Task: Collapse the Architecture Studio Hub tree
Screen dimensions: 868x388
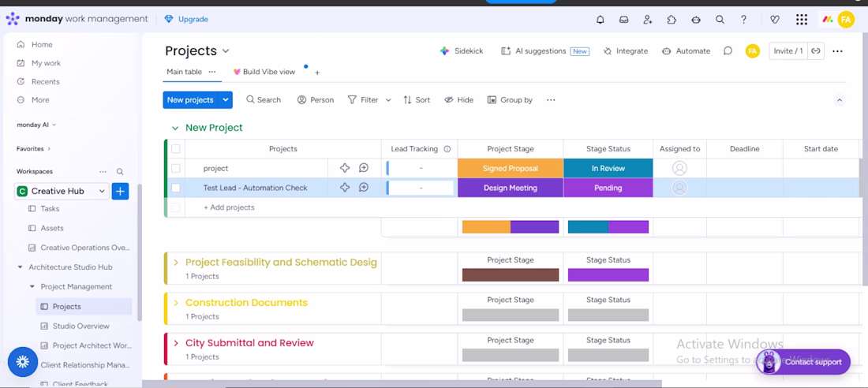Action: (21, 267)
